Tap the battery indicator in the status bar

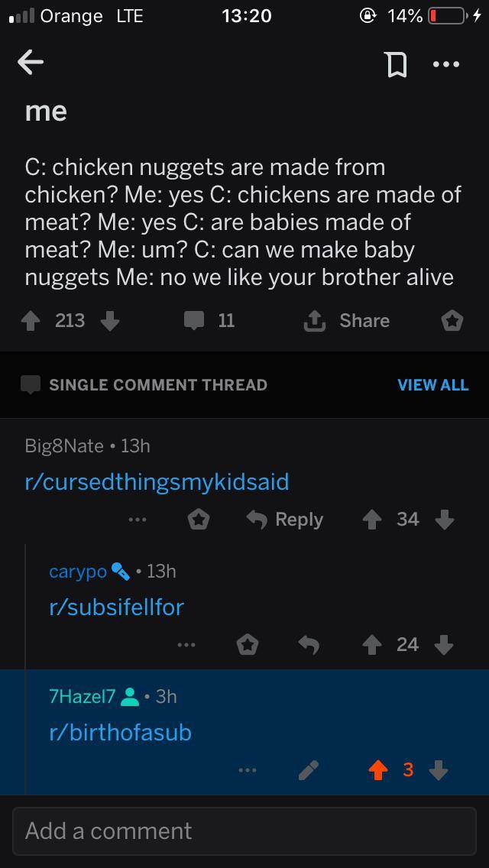coord(447,15)
